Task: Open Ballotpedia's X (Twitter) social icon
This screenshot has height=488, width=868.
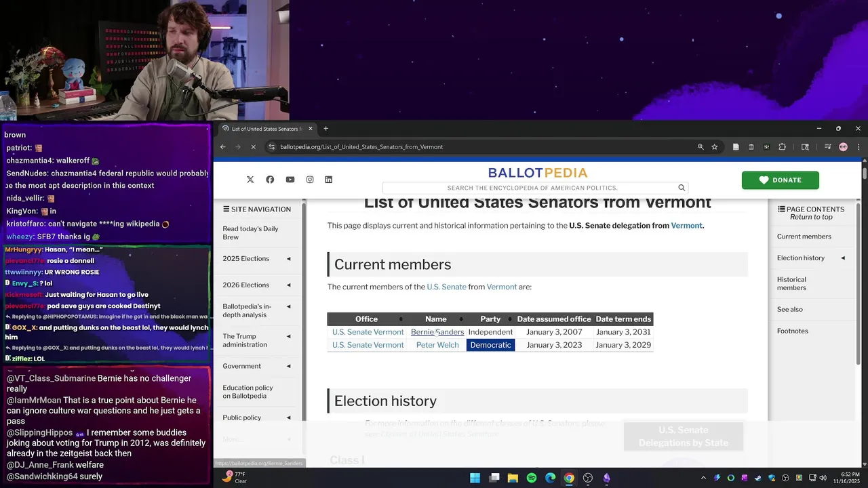Action: click(250, 180)
